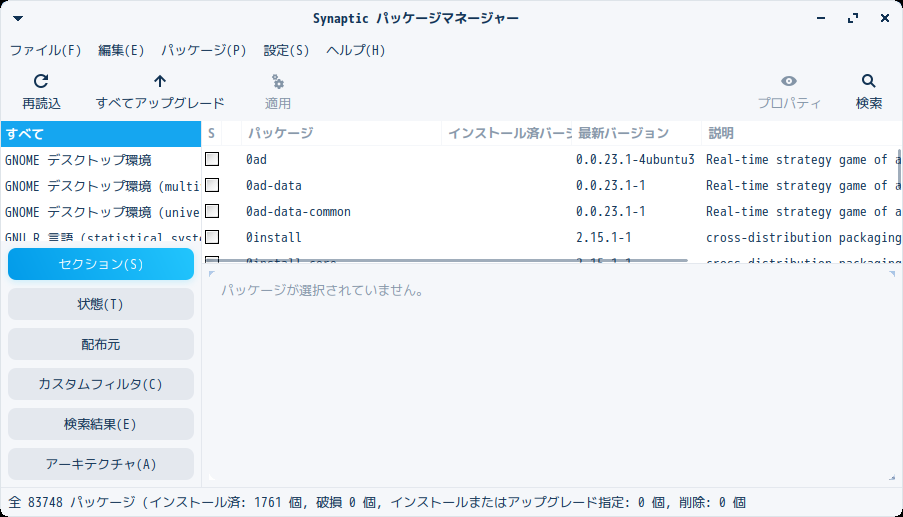This screenshot has height=517, width=903.
Task: Open the window menu arrow in title bar
Action: tap(18, 18)
